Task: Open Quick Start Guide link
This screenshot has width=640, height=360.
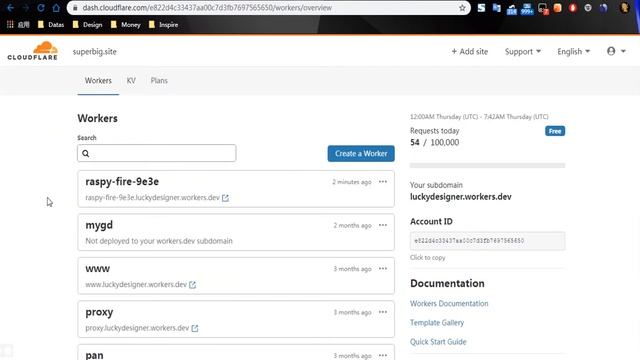Action: 438,342
